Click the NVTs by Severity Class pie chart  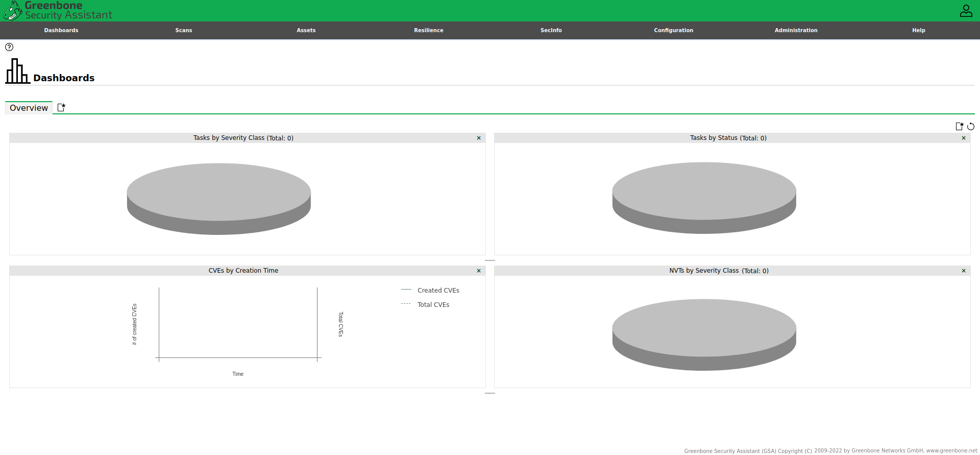click(704, 334)
